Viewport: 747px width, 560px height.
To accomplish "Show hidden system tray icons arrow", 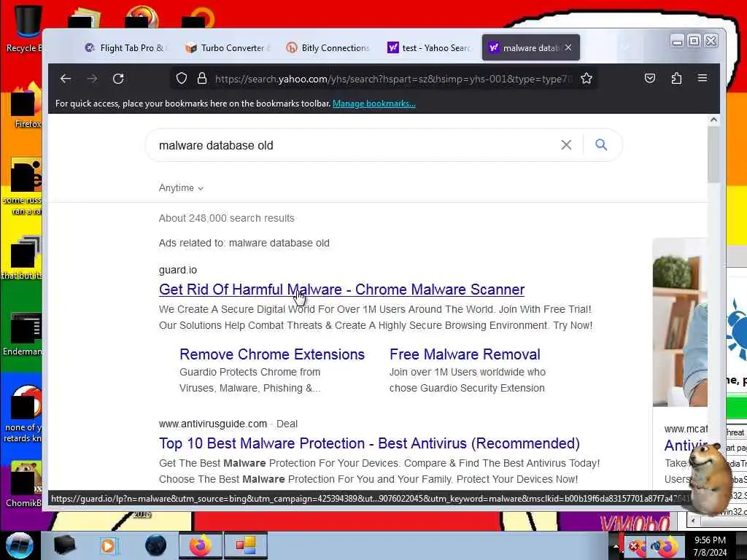I will 616,546.
